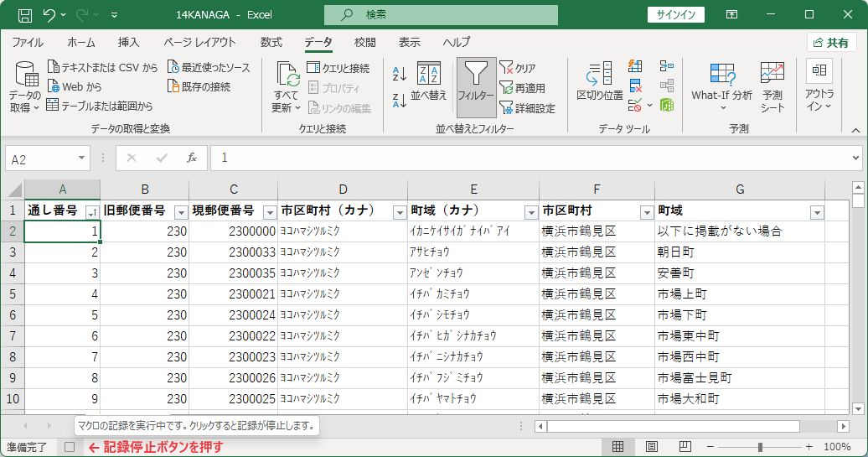
Task: Click 既存の接続
Action: click(x=199, y=86)
